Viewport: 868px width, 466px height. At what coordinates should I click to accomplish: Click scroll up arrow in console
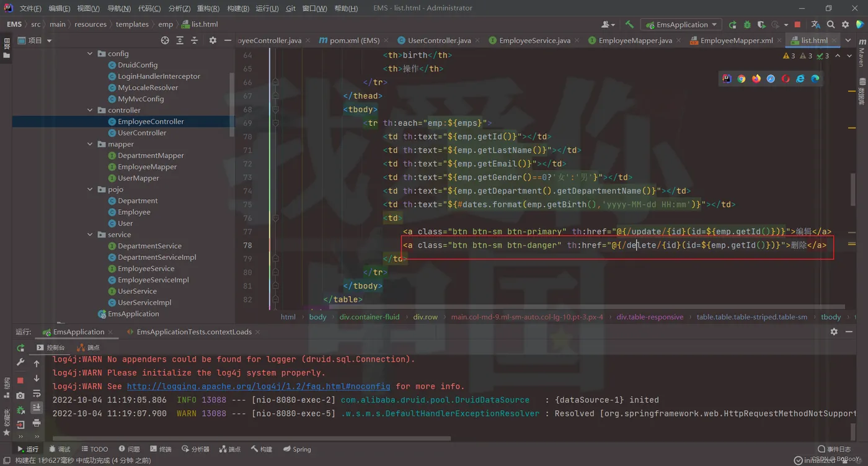[37, 364]
